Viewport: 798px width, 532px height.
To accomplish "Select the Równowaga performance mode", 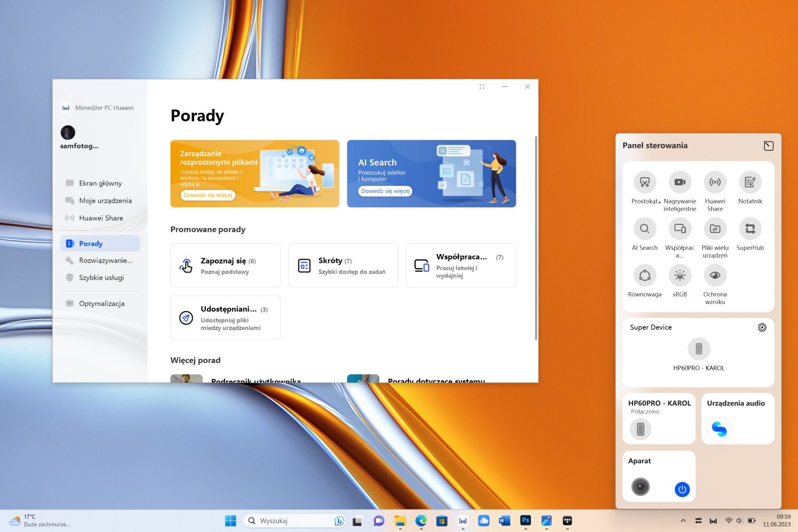I will (644, 276).
